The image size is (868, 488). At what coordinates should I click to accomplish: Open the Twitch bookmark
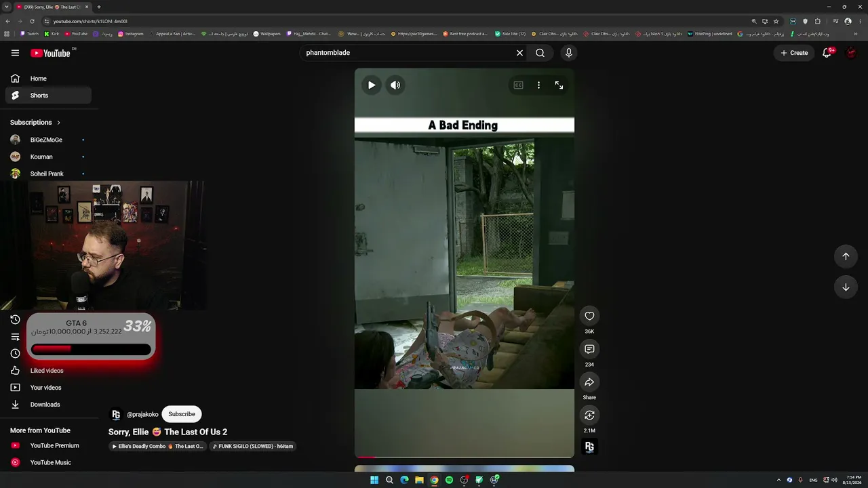29,34
